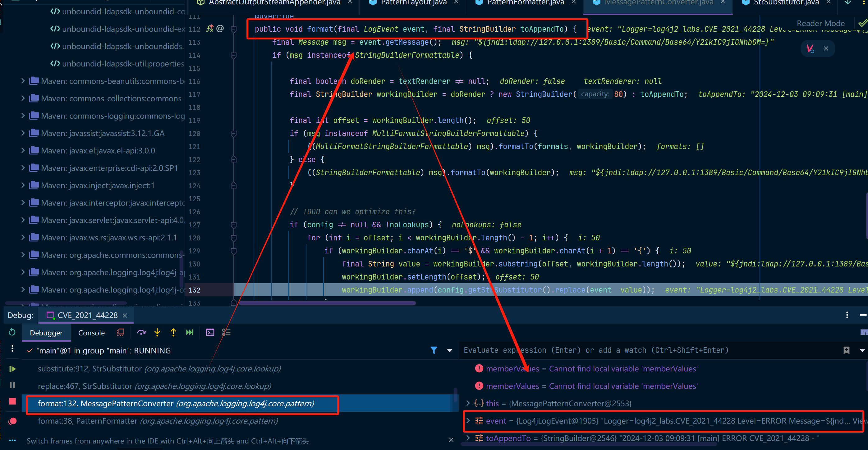Dismiss the switch frames hint
The width and height of the screenshot is (868, 450).
(x=451, y=440)
